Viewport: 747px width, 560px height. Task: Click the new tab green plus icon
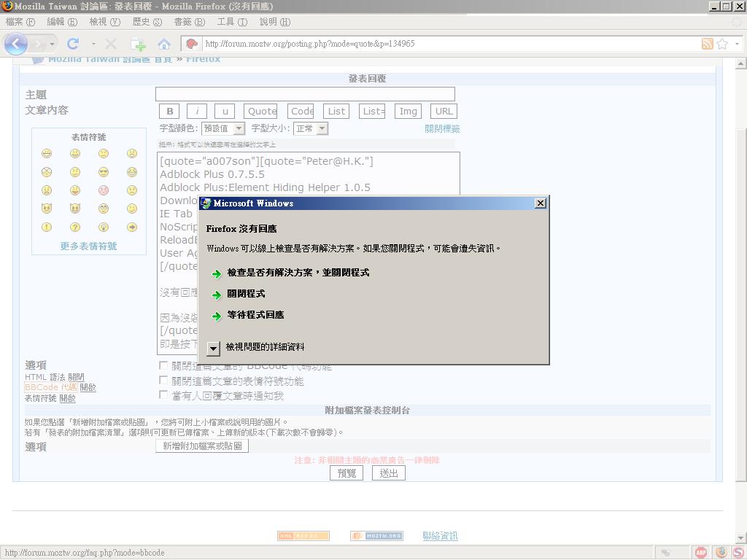pos(139,44)
